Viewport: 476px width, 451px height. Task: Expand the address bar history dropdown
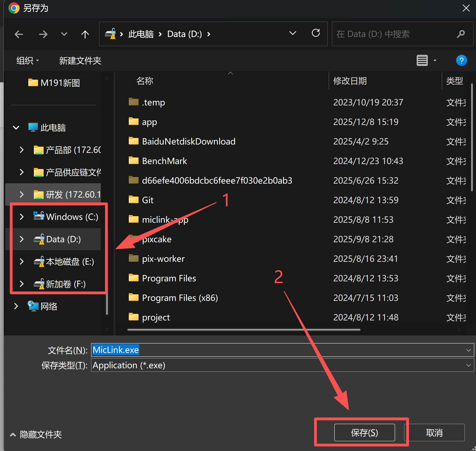pyautogui.click(x=293, y=33)
